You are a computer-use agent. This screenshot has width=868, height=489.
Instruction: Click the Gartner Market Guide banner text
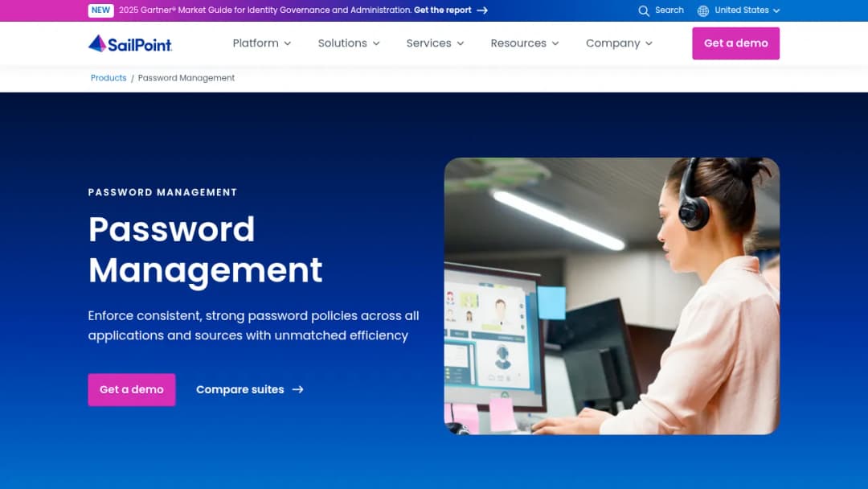point(264,10)
